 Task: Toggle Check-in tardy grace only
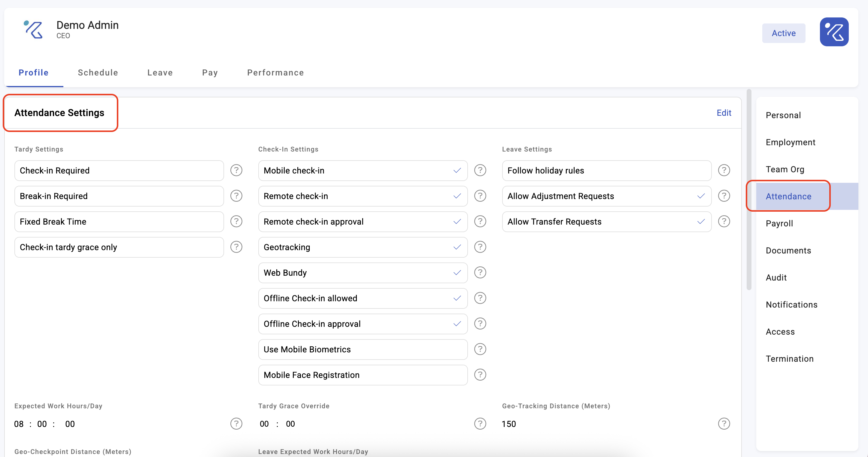tap(119, 247)
